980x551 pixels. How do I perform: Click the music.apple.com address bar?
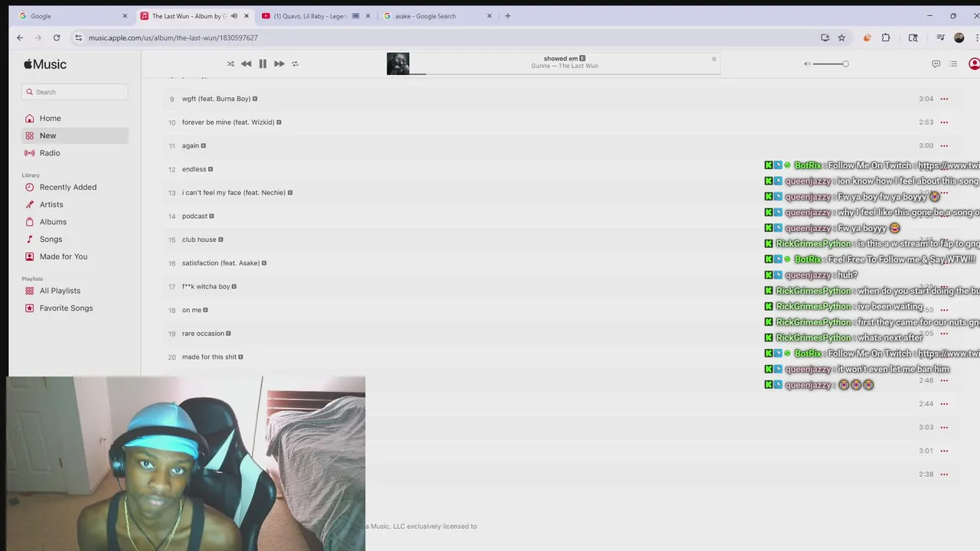(x=444, y=37)
